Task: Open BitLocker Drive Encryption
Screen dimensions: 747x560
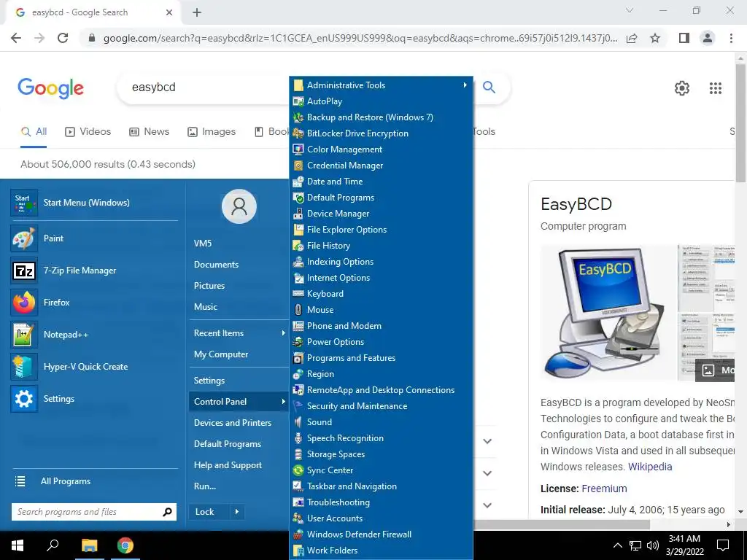Action: 381,133
